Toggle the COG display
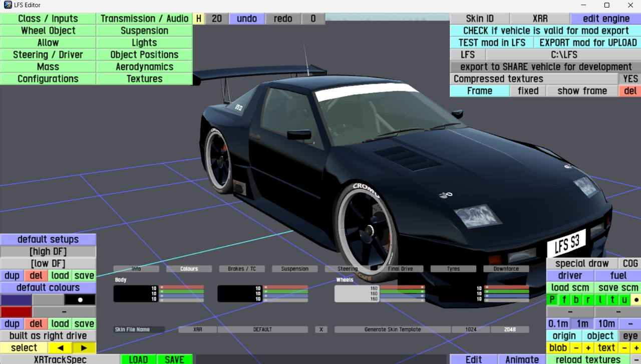 point(630,263)
